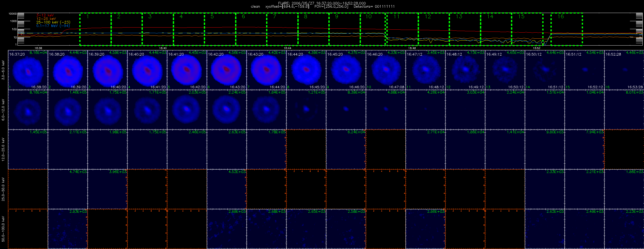
Task: Open the 6.0-12.0 keV image for interval 10
Action: (x=386, y=110)
